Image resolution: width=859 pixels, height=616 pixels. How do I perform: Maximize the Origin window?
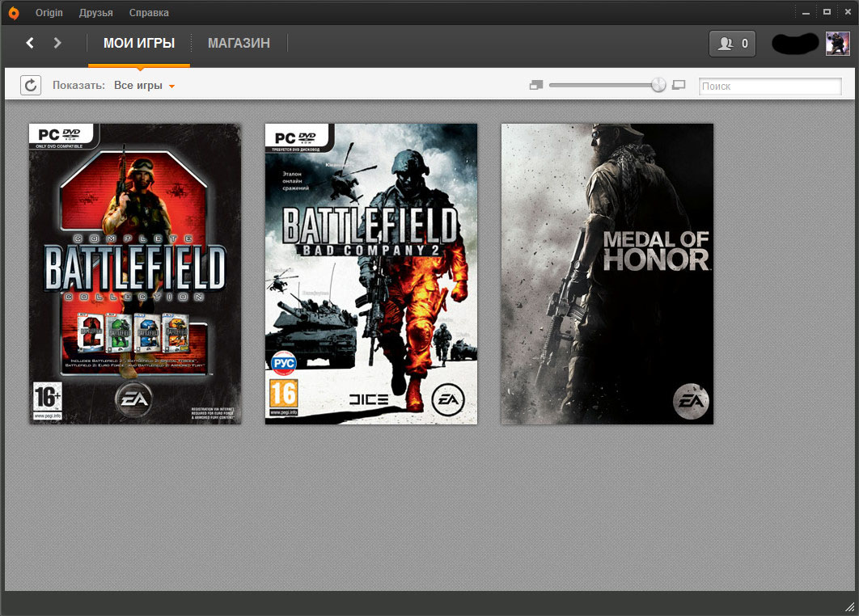(827, 12)
